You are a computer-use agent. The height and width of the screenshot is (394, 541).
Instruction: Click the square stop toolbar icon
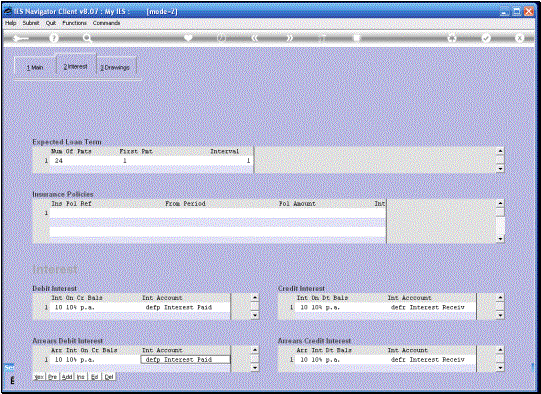coord(356,38)
